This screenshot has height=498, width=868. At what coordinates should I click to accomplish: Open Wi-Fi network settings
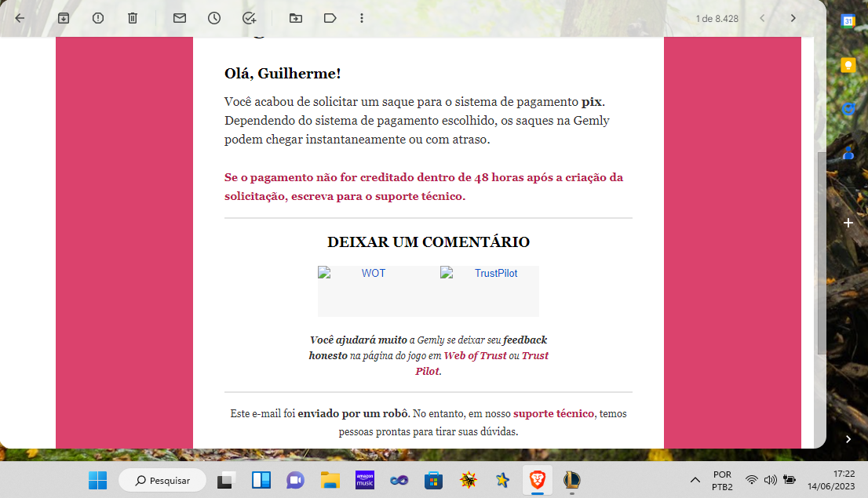pos(751,480)
